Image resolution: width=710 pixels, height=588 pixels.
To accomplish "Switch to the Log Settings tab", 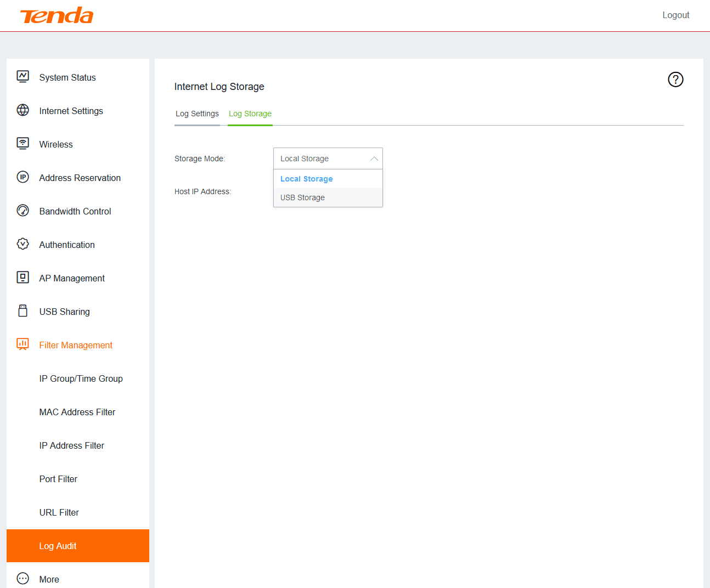I will (x=197, y=114).
